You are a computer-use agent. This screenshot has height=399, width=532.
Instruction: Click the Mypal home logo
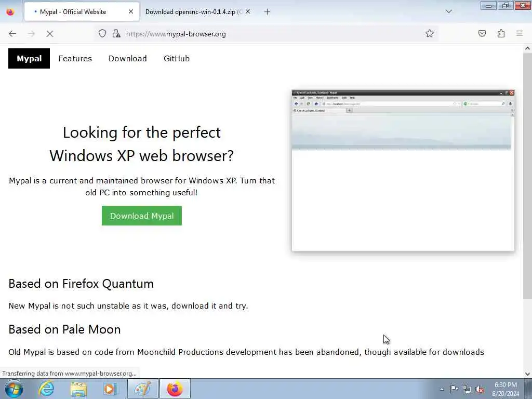click(29, 58)
